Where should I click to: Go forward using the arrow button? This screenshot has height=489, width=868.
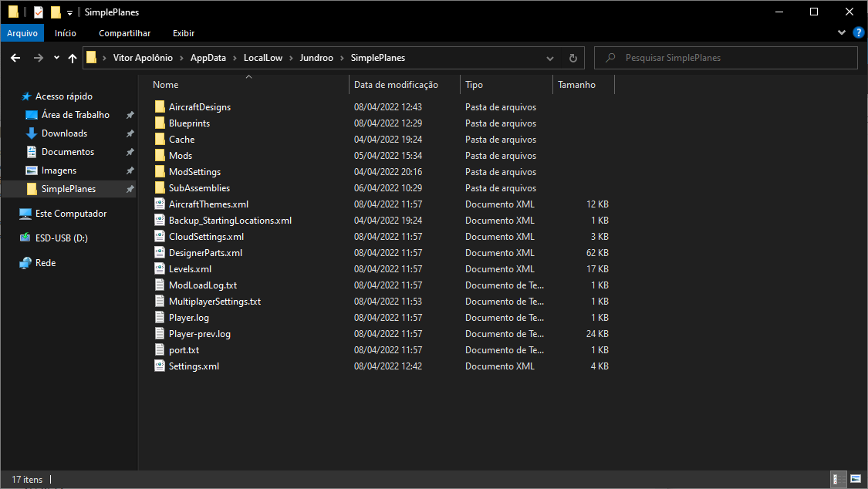tap(39, 58)
